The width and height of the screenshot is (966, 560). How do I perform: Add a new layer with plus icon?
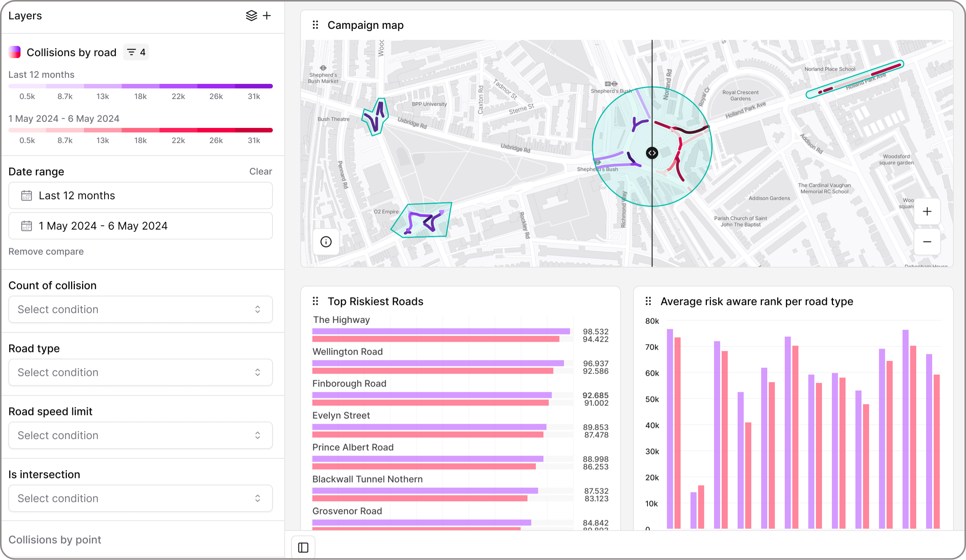[x=267, y=16]
